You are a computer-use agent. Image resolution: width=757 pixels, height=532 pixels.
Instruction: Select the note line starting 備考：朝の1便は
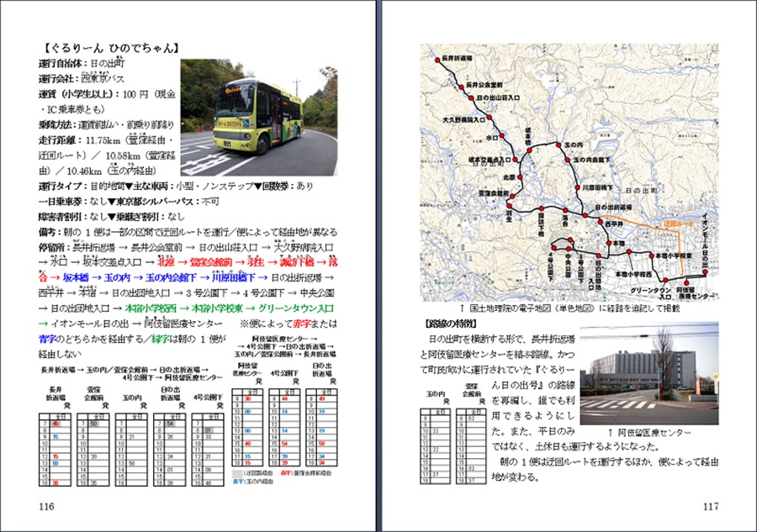click(188, 232)
